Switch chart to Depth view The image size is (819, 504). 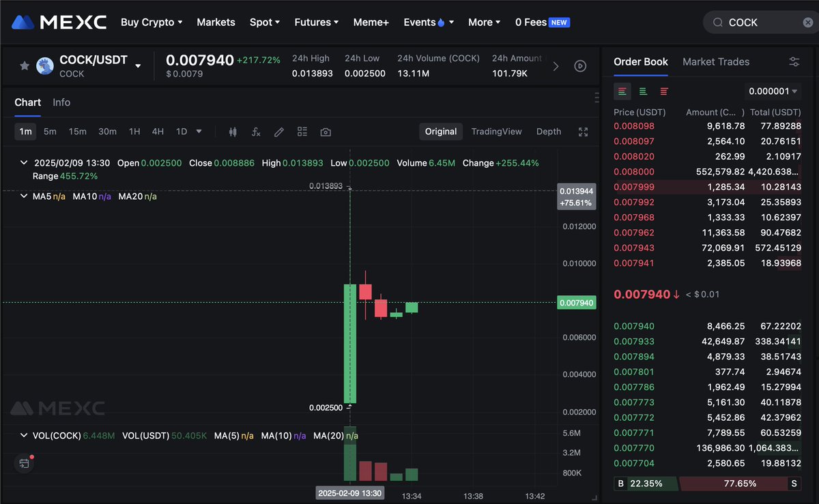tap(549, 132)
